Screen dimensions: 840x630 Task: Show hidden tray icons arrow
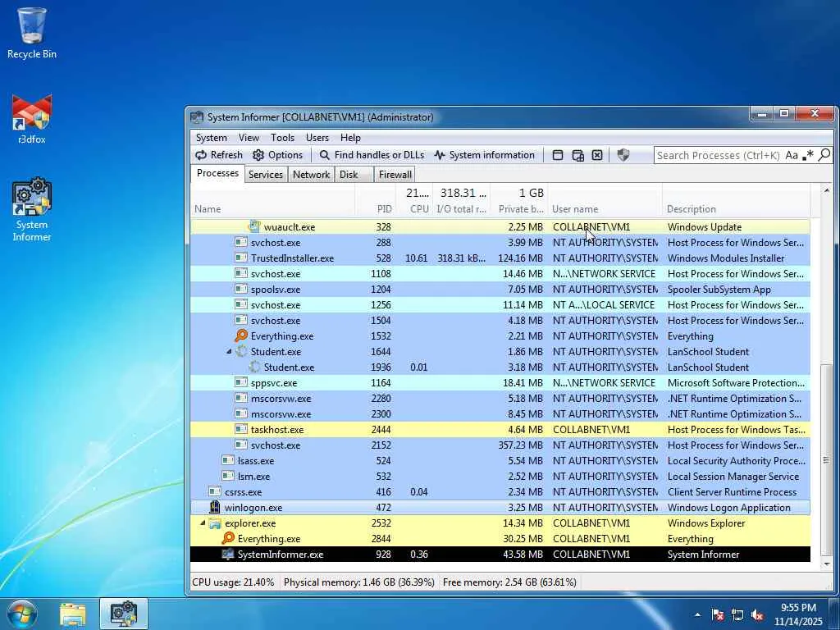tap(697, 614)
